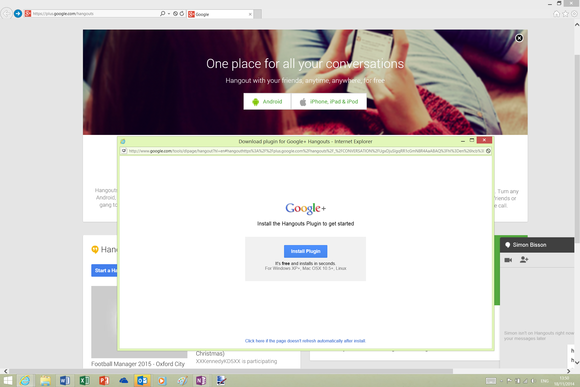Open PowerPoint from the taskbar
580x387 pixels.
104,380
